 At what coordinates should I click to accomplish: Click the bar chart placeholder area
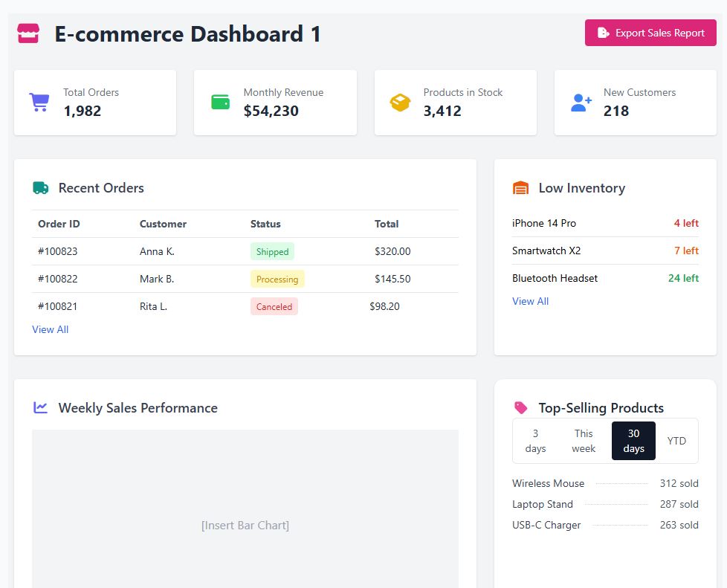point(245,525)
